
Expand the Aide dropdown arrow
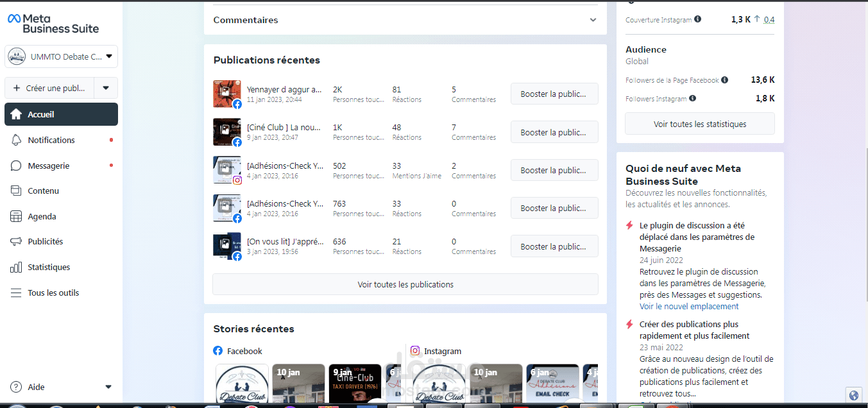coord(108,387)
